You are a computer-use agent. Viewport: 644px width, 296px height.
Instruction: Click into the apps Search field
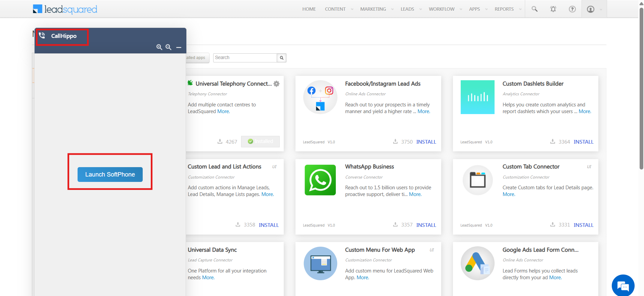(x=245, y=58)
